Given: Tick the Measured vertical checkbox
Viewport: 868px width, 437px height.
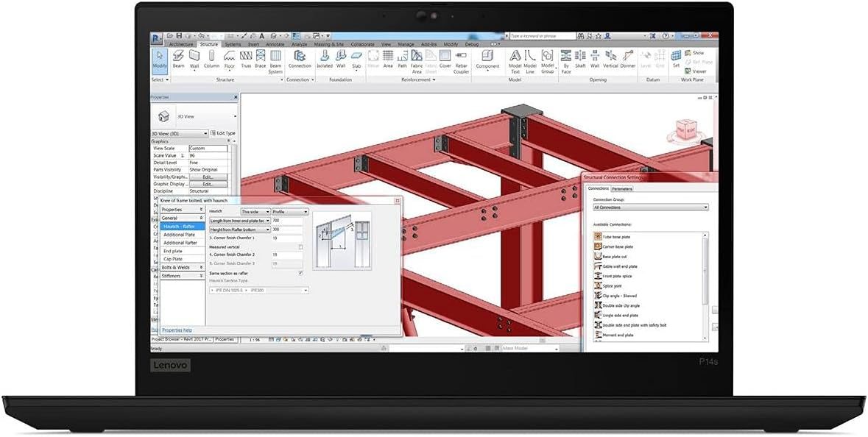Looking at the screenshot, I should click(300, 246).
